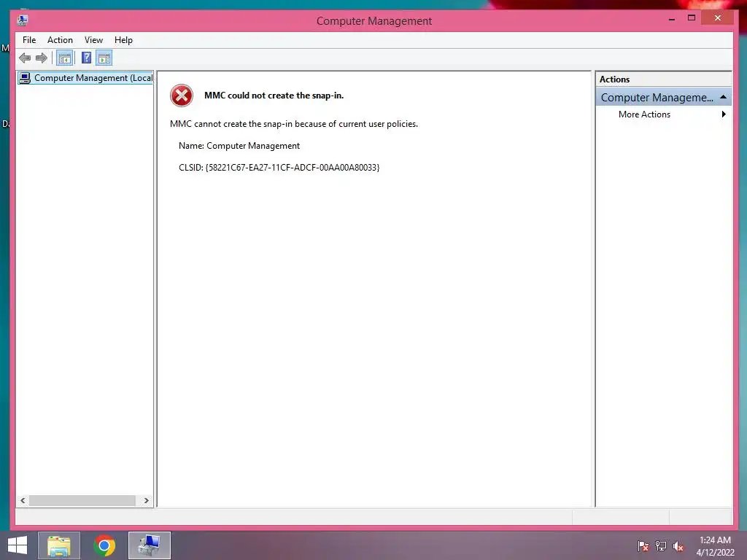Click the Actions pane header
This screenshot has height=560, width=747.
coord(663,79)
